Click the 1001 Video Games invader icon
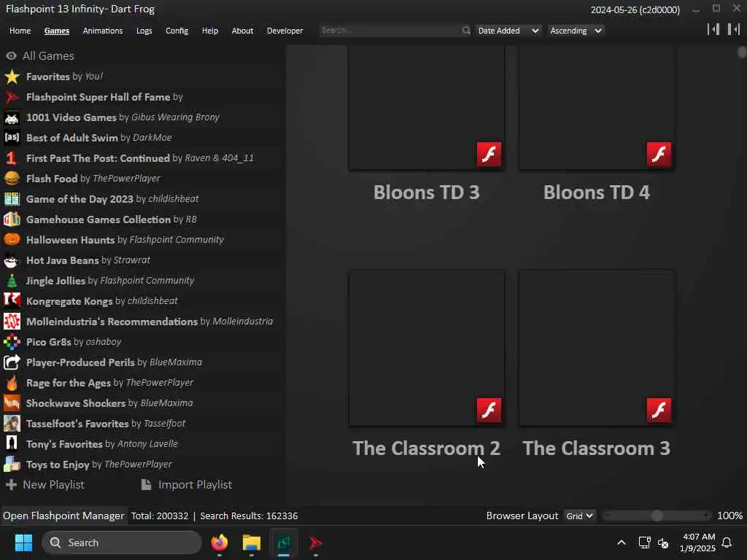 click(12, 117)
